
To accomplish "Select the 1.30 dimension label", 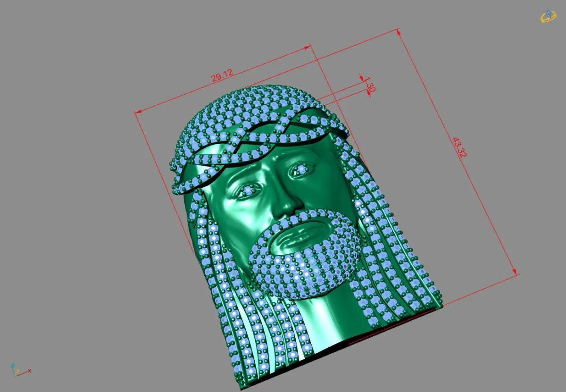I will click(x=370, y=84).
